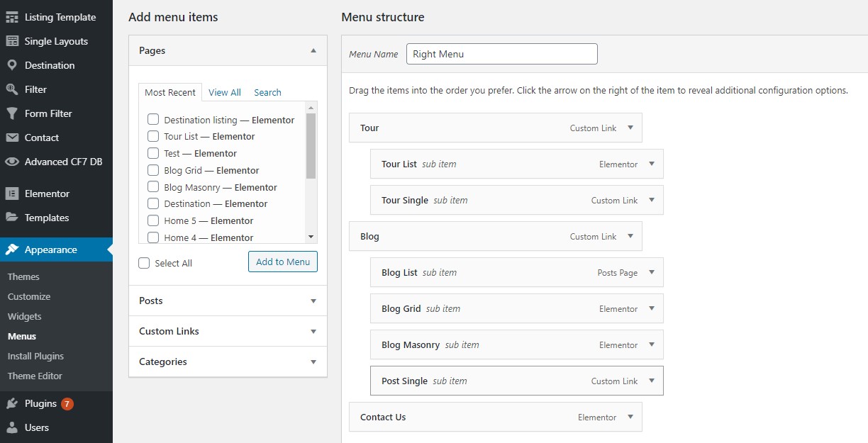Click the Menu Name input field
The width and height of the screenshot is (868, 443).
coord(502,54)
